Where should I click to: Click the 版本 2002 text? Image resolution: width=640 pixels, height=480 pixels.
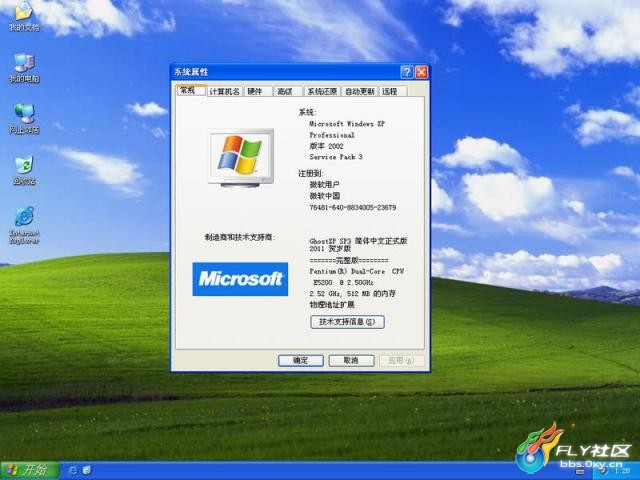click(326, 146)
